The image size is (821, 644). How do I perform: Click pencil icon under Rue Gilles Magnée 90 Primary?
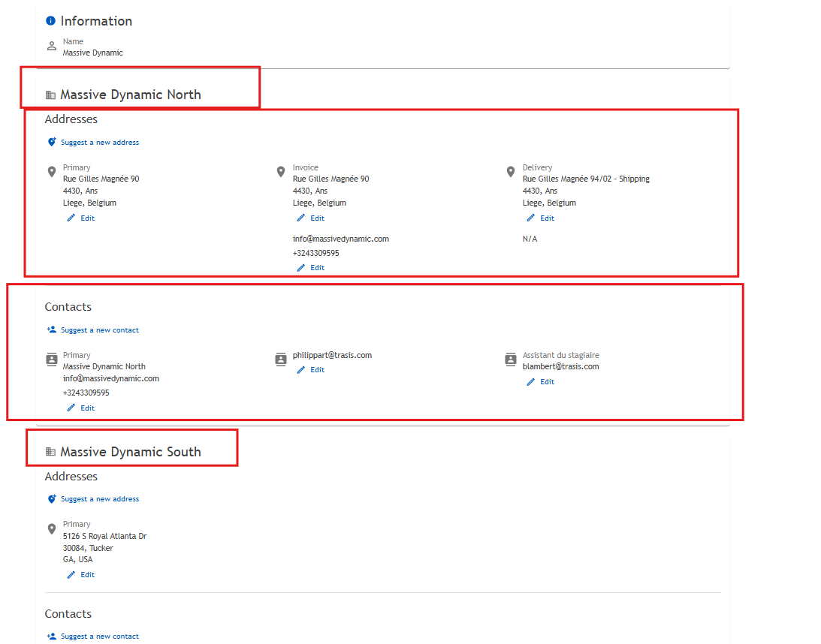pos(71,218)
